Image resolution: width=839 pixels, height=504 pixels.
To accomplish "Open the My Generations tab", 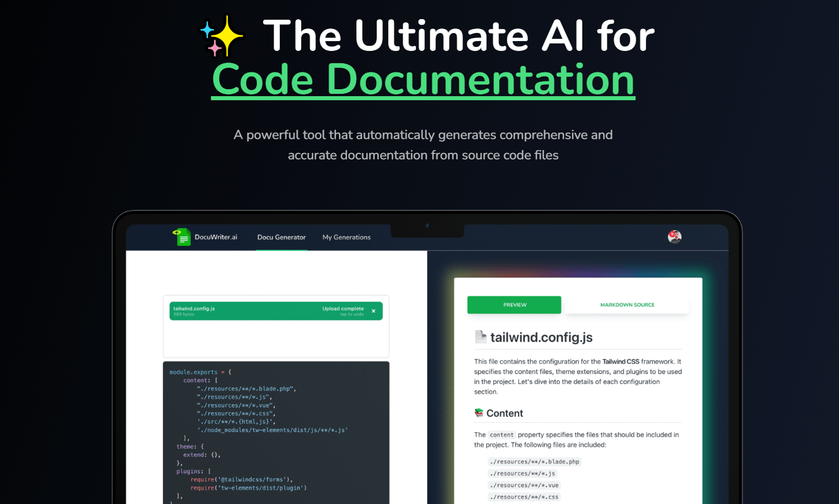I will (x=346, y=238).
